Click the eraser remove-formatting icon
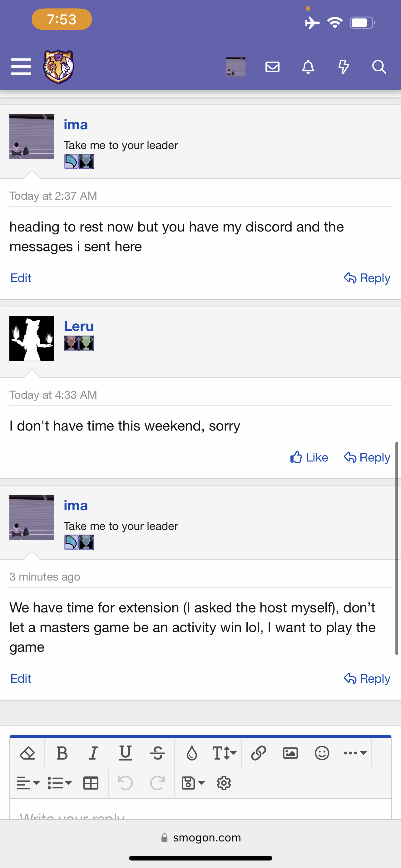The width and height of the screenshot is (401, 868). (x=27, y=753)
